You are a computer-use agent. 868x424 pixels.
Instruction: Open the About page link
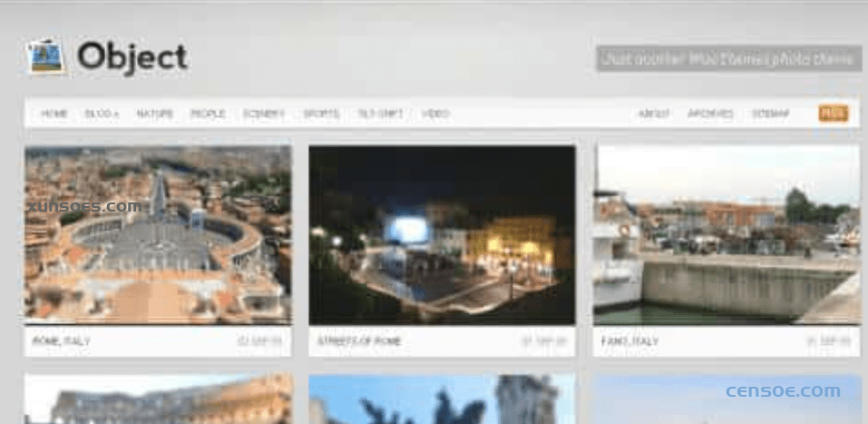click(x=653, y=114)
